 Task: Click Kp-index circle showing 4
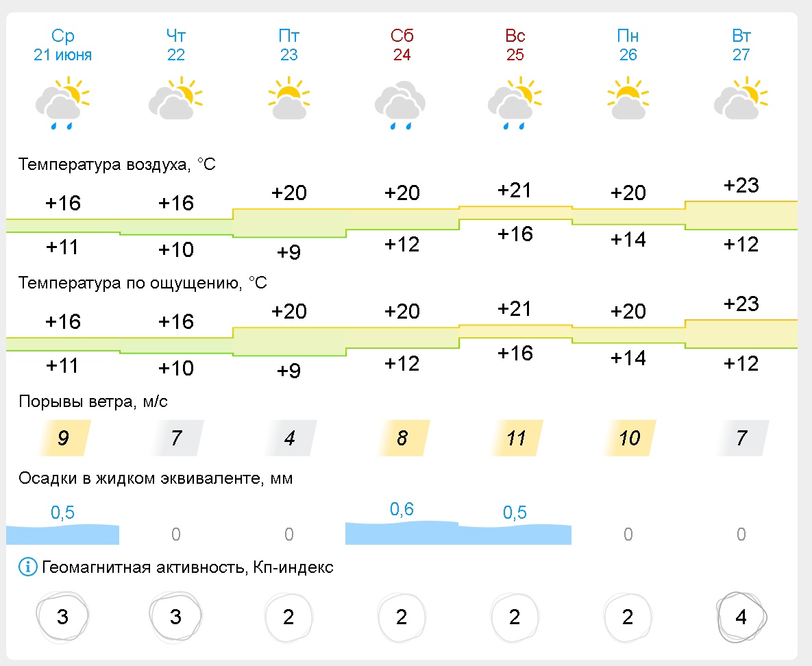[741, 617]
